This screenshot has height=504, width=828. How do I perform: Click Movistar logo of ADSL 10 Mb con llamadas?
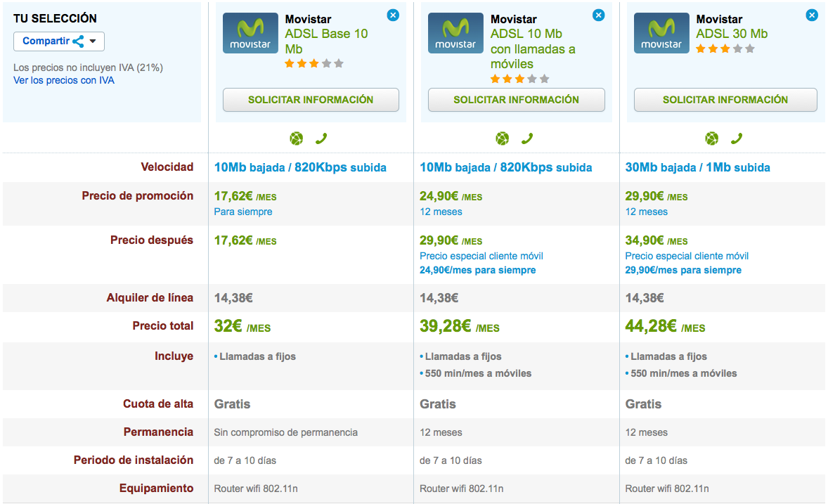tap(455, 33)
